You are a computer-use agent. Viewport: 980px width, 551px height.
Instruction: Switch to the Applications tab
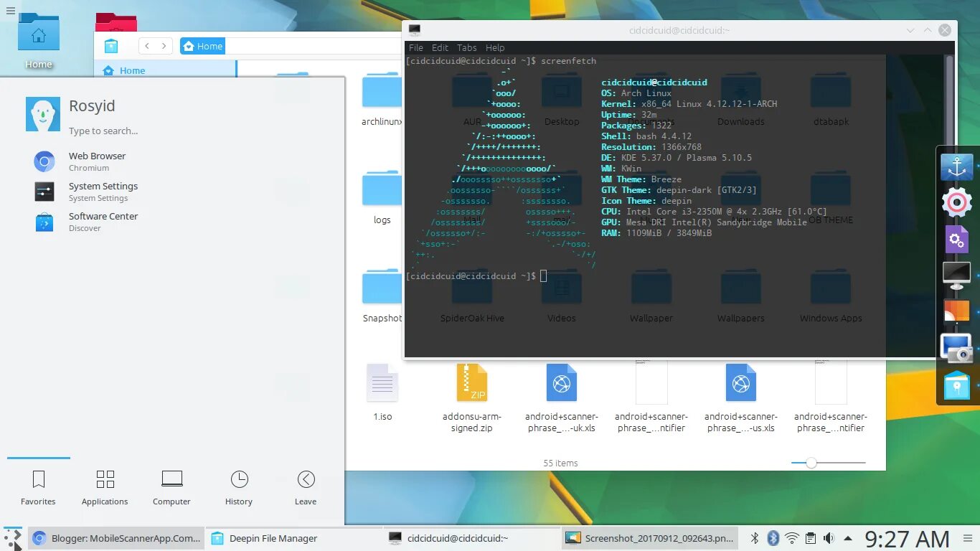click(105, 487)
